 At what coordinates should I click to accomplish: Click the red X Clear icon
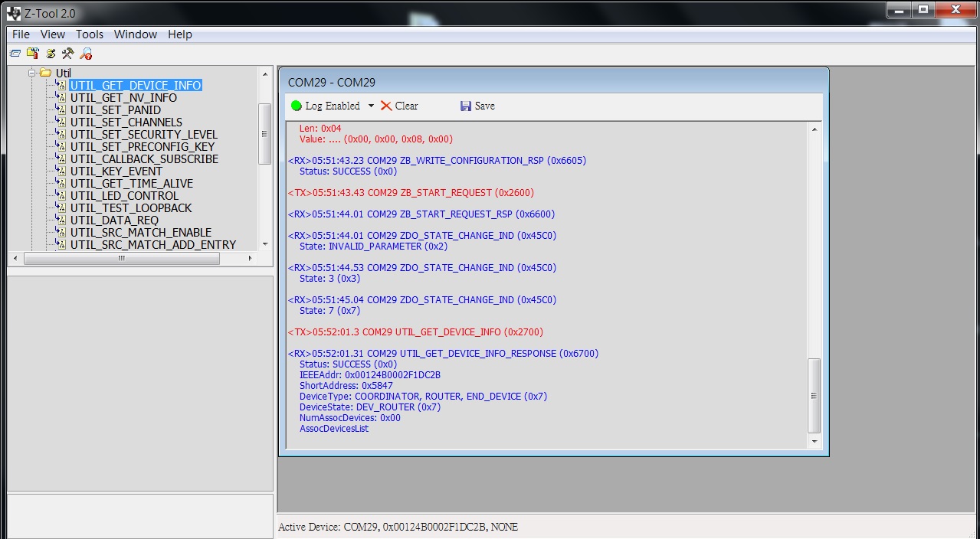point(386,106)
